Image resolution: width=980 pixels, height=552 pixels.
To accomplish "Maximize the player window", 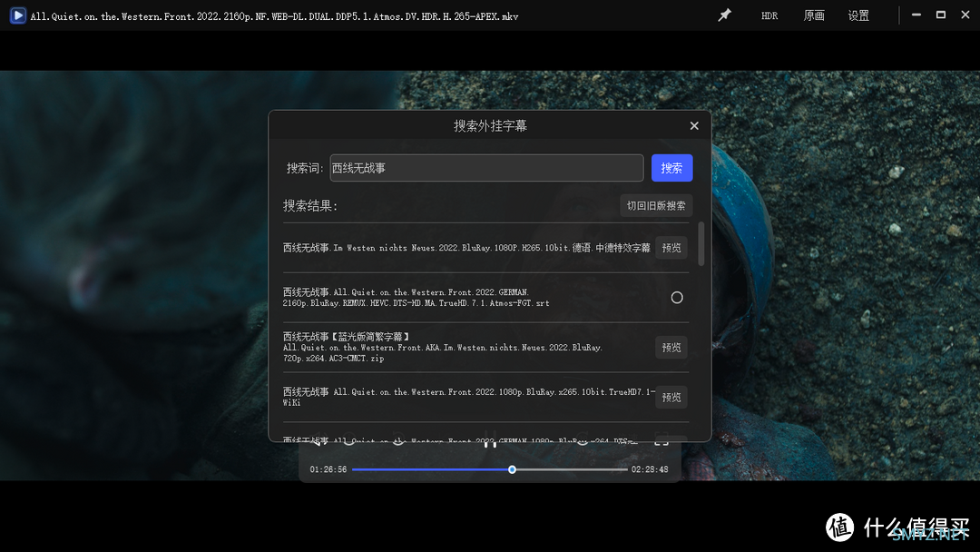I will click(941, 15).
